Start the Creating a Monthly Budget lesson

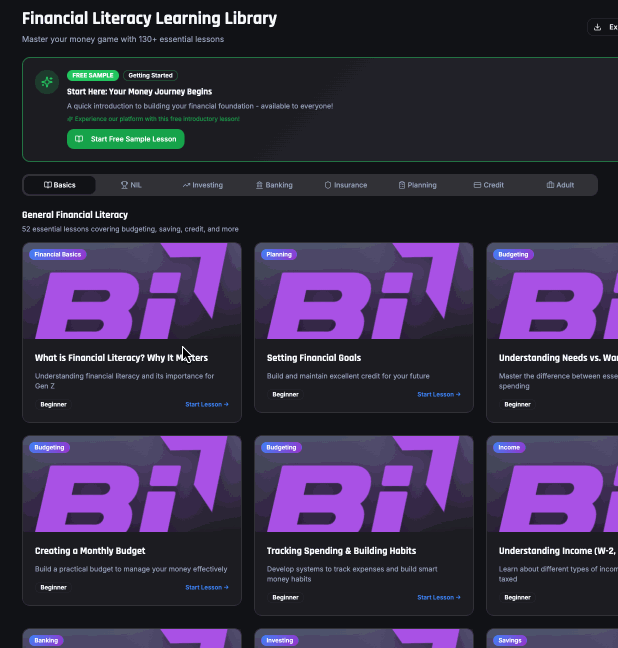point(207,587)
